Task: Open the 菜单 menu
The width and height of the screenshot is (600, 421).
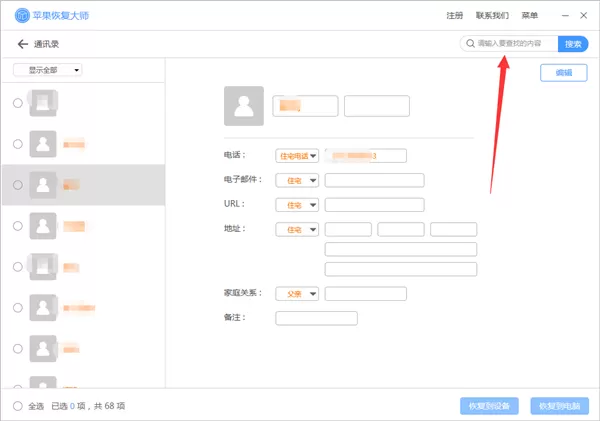Action: tap(530, 16)
